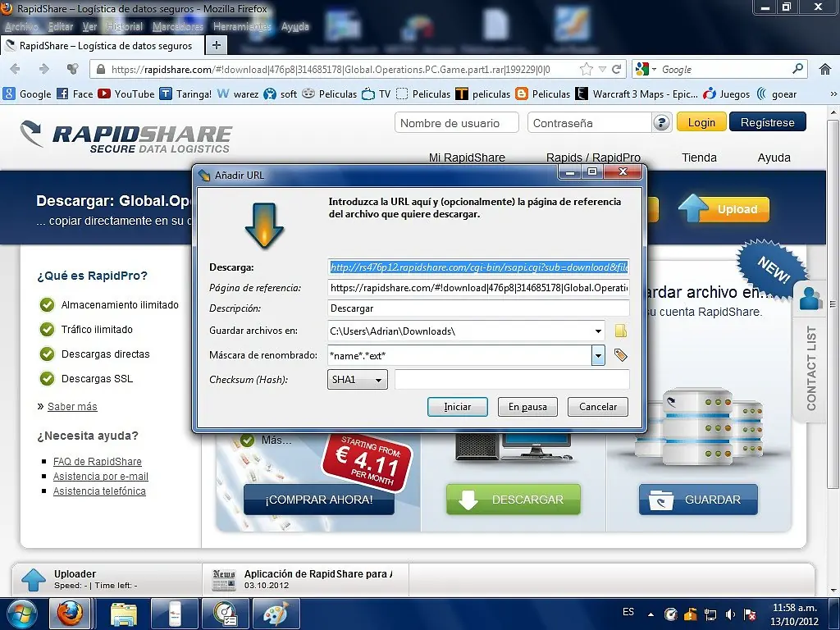Open the Herramientas menu
Viewport: 840px width, 630px height.
coord(242,26)
